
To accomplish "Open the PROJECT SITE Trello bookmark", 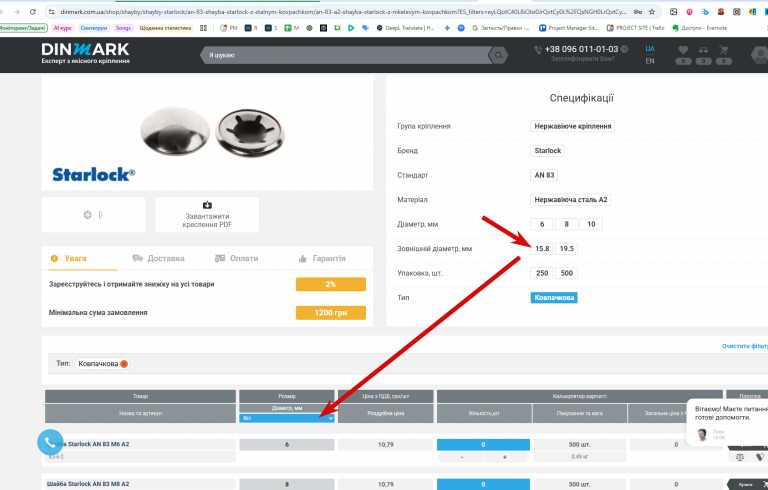I will (x=635, y=28).
